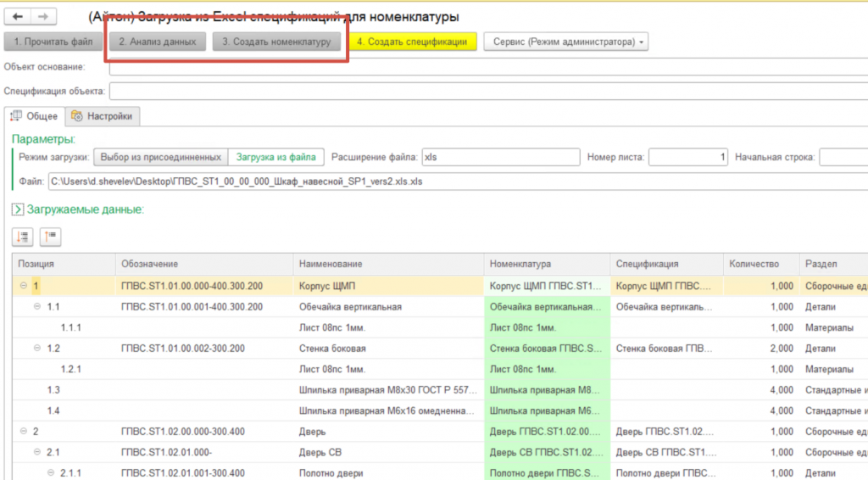This screenshot has height=480, width=868.
Task: Open Сервис (Режим администратора) dropdown
Action: [565, 42]
